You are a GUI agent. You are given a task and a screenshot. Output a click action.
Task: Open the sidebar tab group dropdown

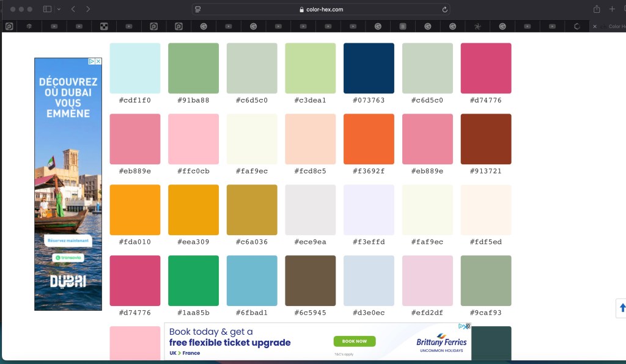coord(59,9)
